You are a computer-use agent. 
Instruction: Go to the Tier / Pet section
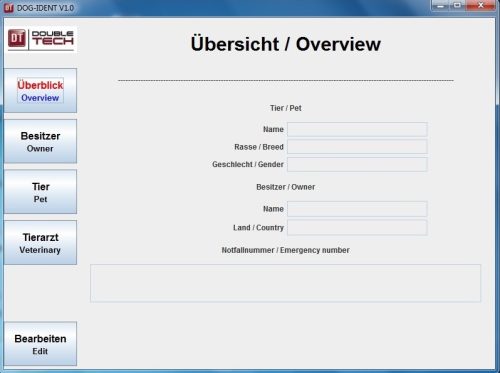click(40, 192)
